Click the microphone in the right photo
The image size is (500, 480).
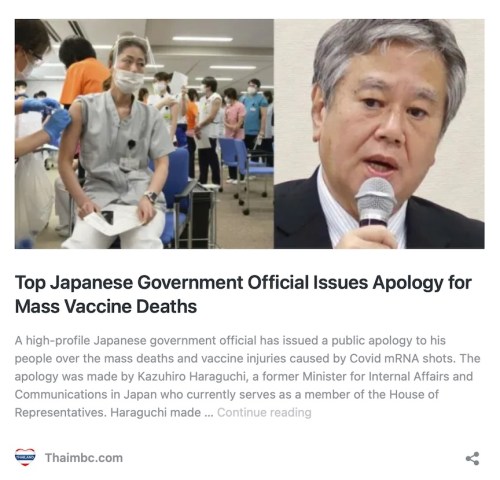pos(375,202)
